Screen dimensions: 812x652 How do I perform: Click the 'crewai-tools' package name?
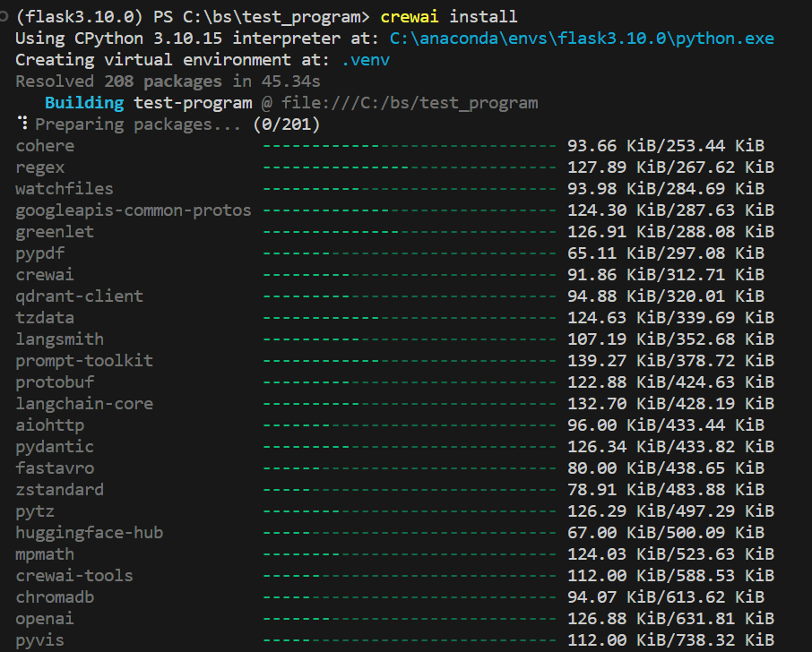pyautogui.click(x=74, y=575)
